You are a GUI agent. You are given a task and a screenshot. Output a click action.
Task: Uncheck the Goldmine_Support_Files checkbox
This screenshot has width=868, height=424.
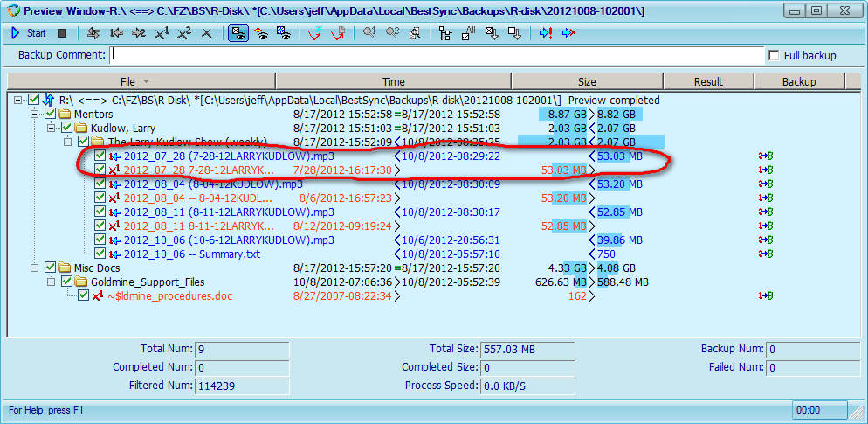coord(67,282)
